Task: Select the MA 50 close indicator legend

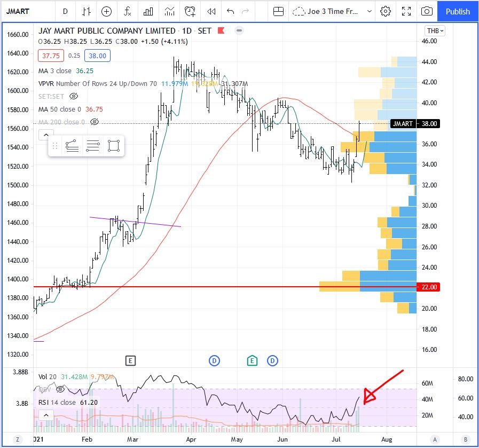Action: click(x=70, y=109)
